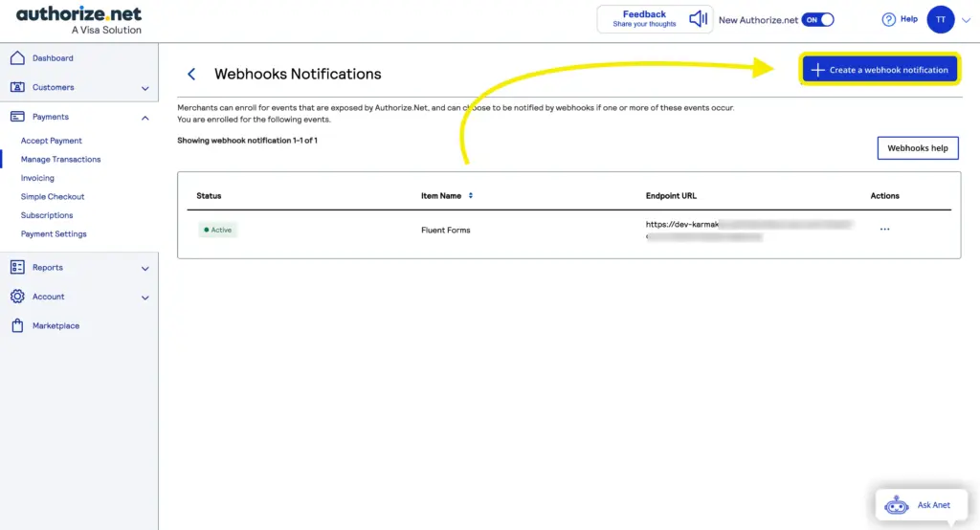Viewport: 980px width, 530px height.
Task: Open Subscriptions submenu item
Action: tap(47, 215)
